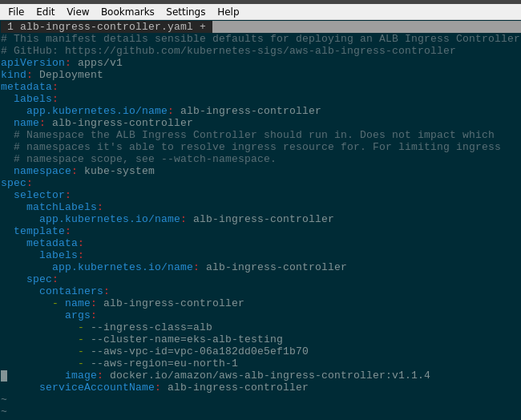Click the docker.io image path with v1.1.4

270,375
